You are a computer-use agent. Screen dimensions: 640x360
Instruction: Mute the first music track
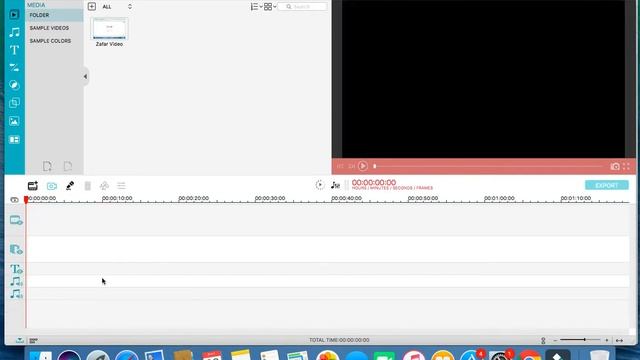coord(16,282)
